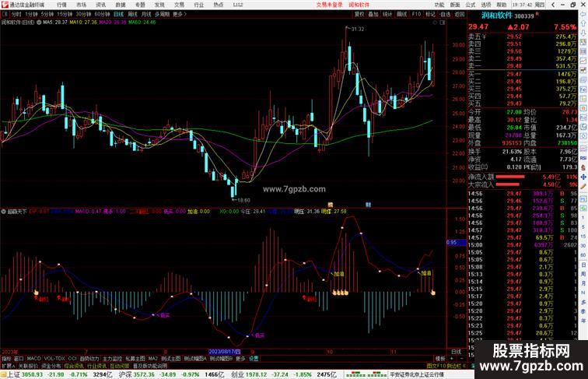This screenshot has height=379, width=588.
Task: Click the 叠加 overlay button
Action: (x=373, y=14)
